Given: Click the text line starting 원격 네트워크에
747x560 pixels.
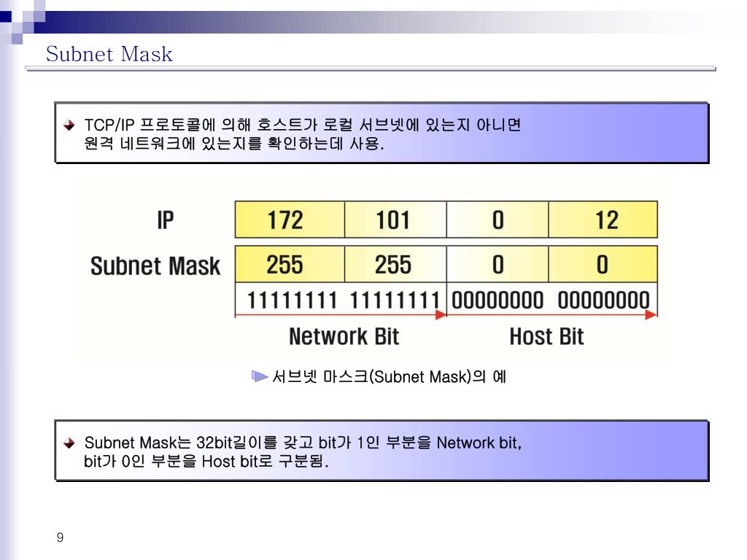Looking at the screenshot, I should (x=234, y=143).
